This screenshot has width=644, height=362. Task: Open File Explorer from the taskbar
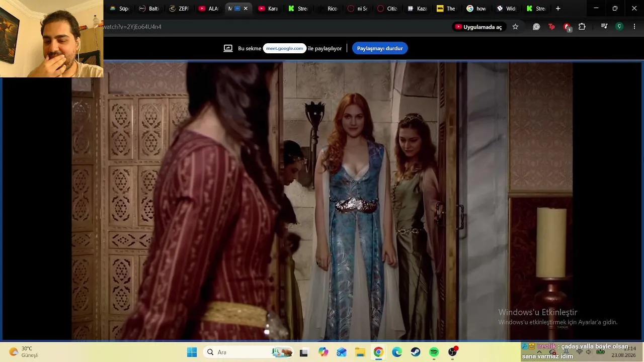tap(360, 352)
